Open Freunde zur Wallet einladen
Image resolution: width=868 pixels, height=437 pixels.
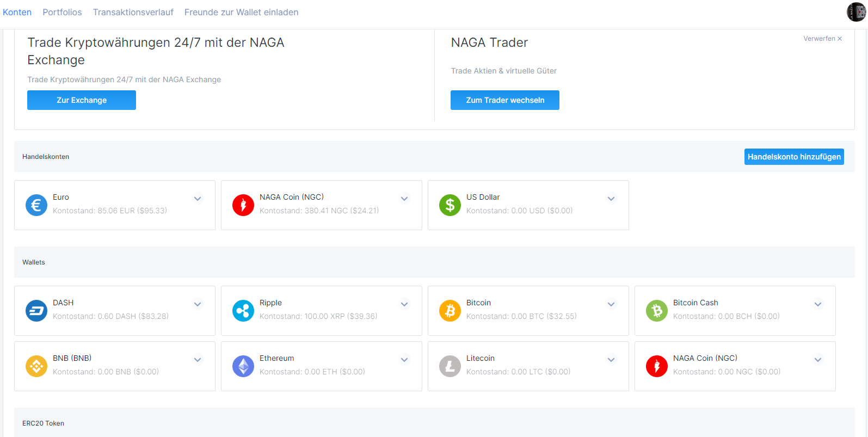tap(241, 12)
